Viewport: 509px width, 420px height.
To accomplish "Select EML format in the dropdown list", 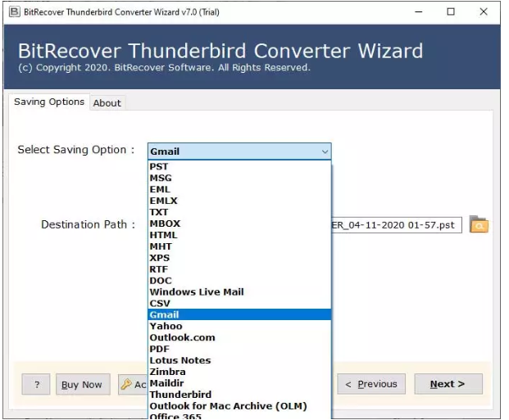I will [x=239, y=189].
